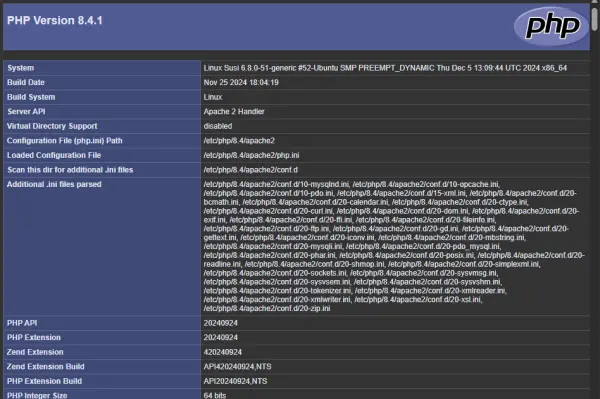Click the 'PHP API' label
Screen dimensions: 600x399
coord(22,323)
